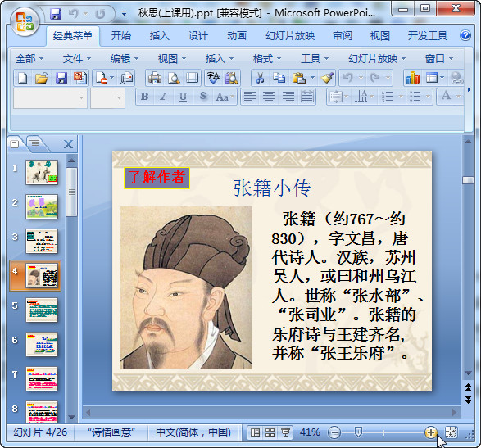481x448 pixels.
Task: Open the font size combo box
Action: pyautogui.click(x=107, y=98)
